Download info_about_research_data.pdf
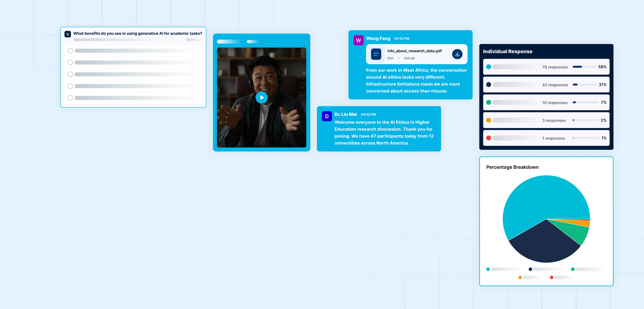644x309 pixels. click(x=457, y=54)
